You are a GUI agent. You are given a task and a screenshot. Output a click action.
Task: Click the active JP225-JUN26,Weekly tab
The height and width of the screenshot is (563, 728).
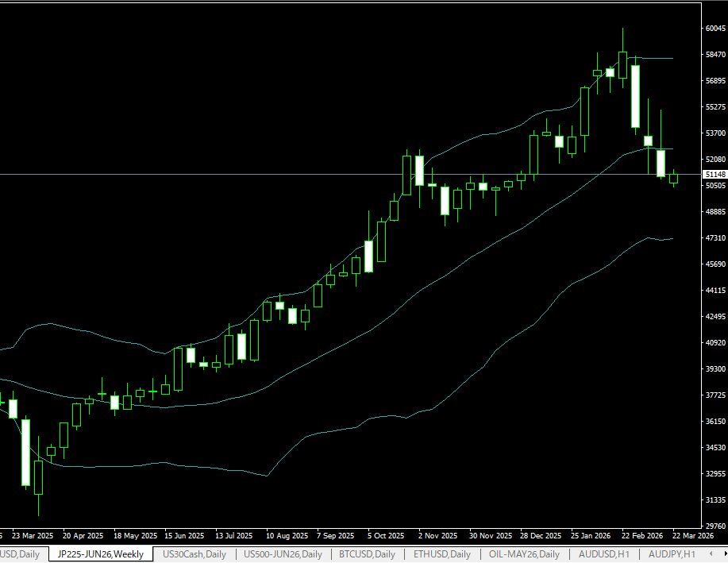100,553
